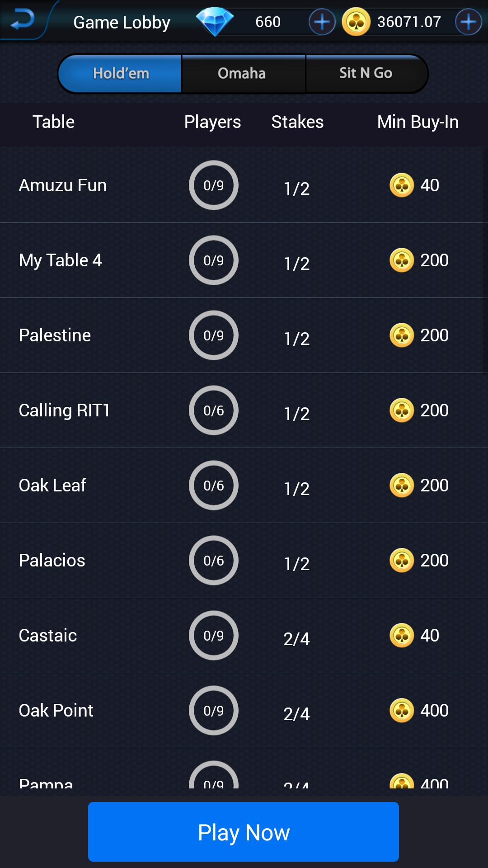Open the Castaic table
This screenshot has height=868, width=488.
pos(48,636)
